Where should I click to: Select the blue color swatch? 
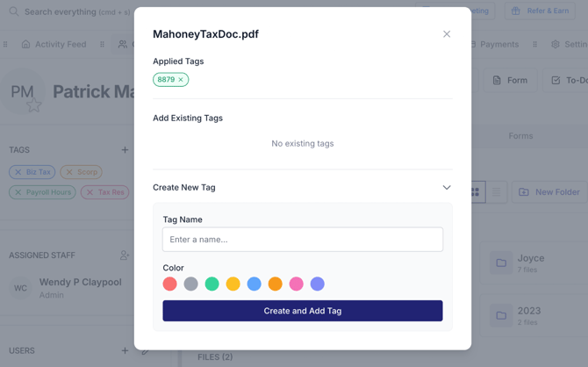(255, 284)
